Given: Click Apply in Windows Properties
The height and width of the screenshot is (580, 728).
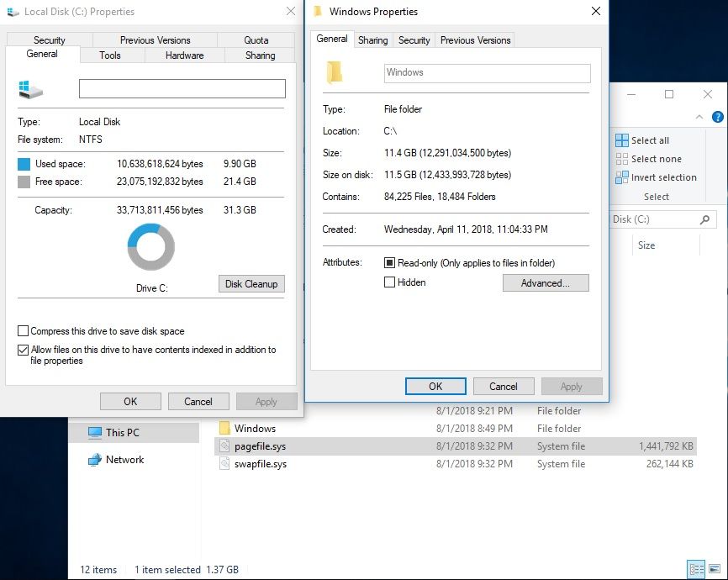Looking at the screenshot, I should pos(571,387).
